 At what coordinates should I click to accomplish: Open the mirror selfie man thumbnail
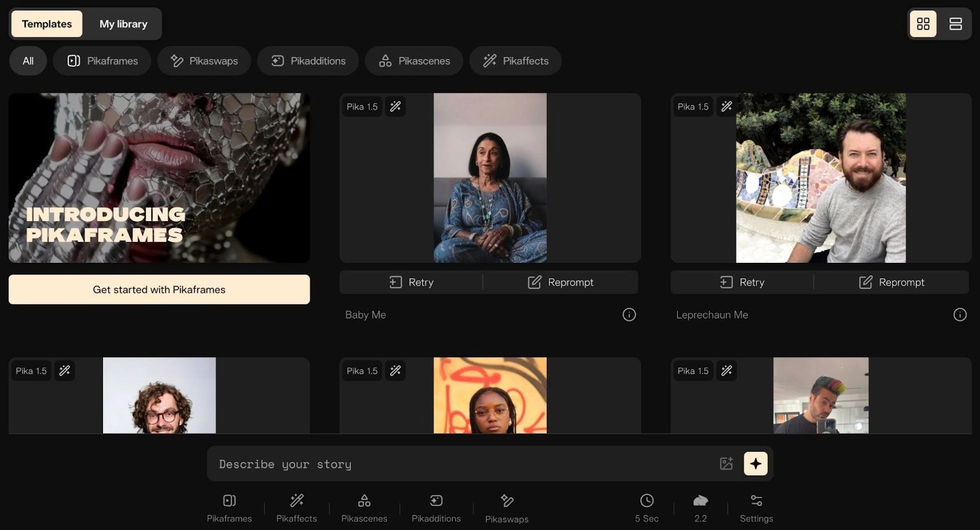tap(821, 395)
